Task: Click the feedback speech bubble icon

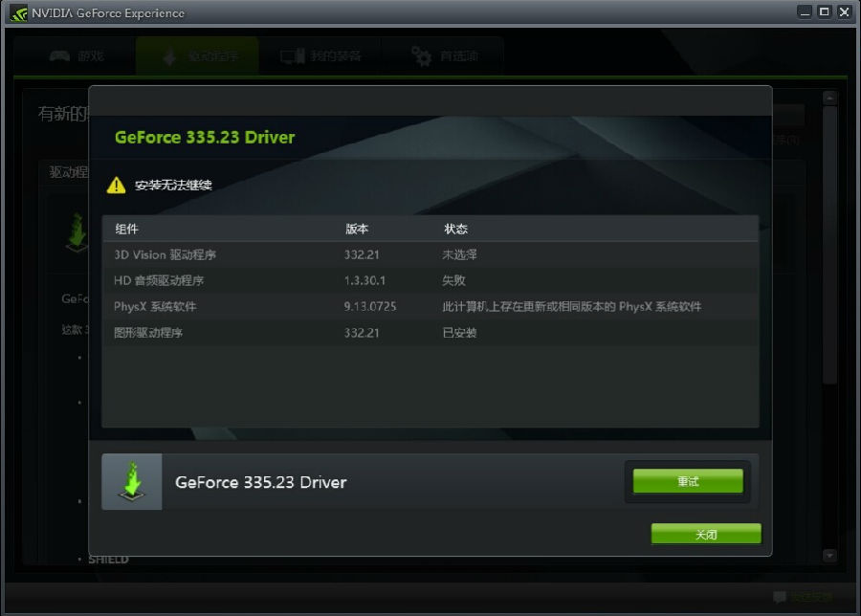Action: coord(780,597)
